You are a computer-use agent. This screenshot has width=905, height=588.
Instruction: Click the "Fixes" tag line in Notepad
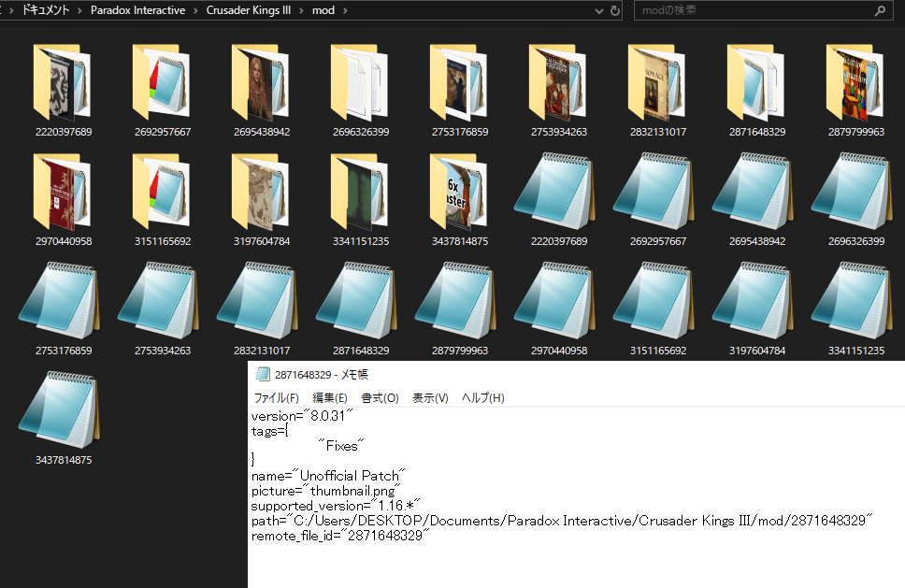click(x=341, y=446)
